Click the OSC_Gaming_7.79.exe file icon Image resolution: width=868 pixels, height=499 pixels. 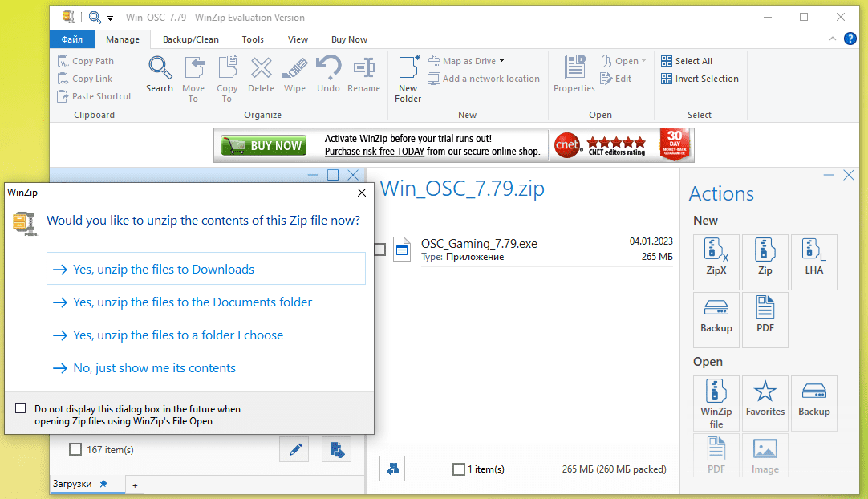(402, 249)
